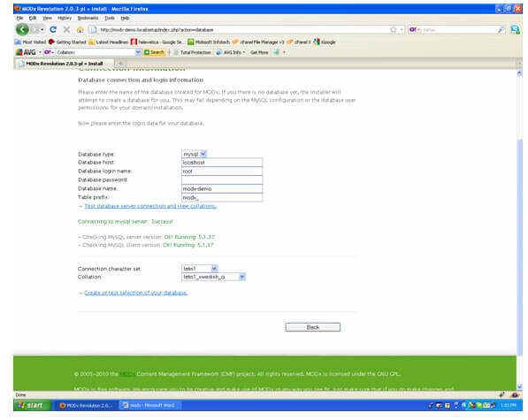Click Test database server connection link
Screen dimensions: 528x420
(x=150, y=206)
